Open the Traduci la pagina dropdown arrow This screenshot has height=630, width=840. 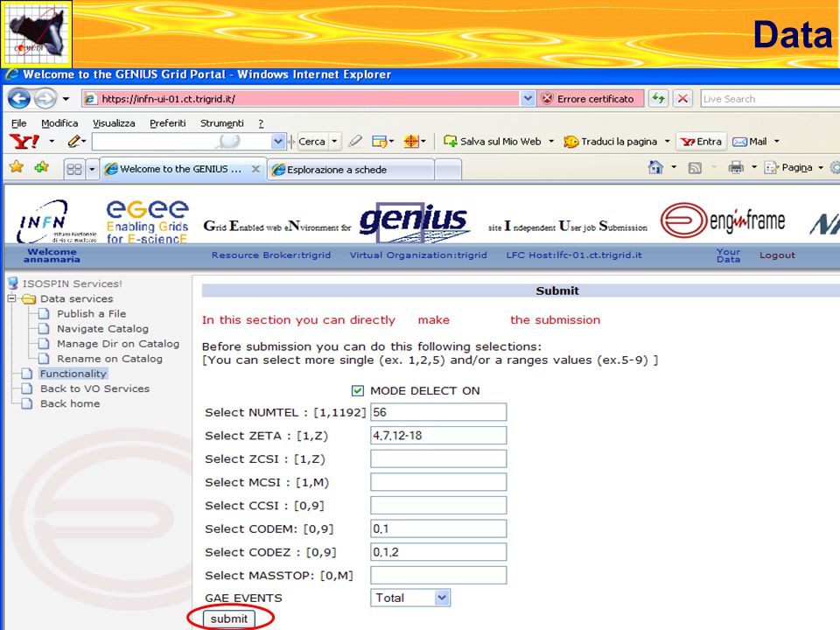pos(667,142)
